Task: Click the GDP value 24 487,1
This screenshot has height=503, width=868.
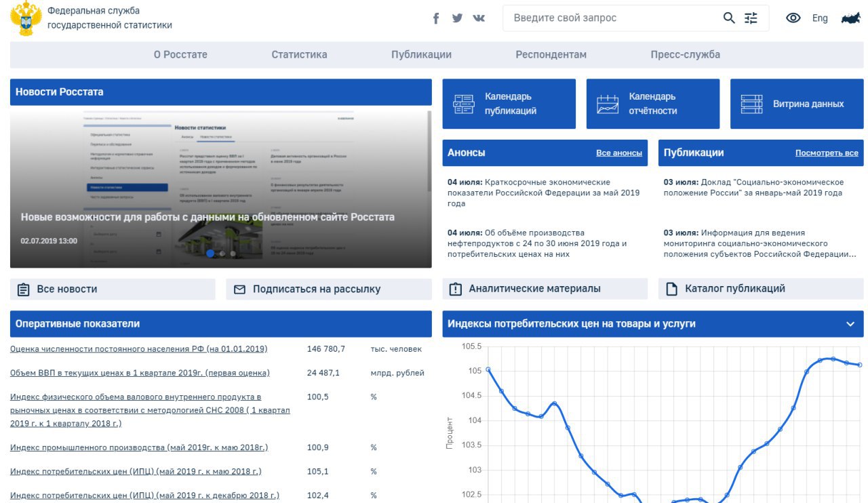Action: pos(323,373)
